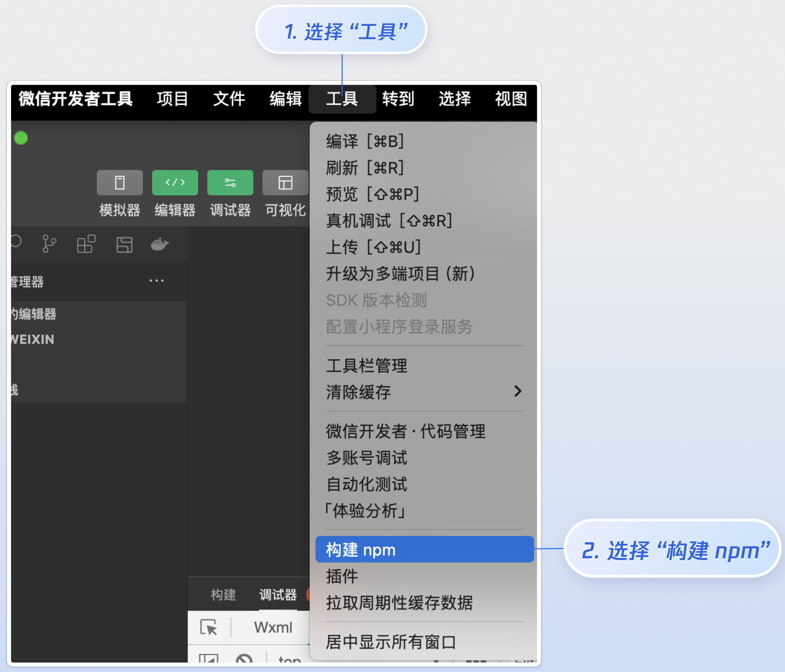Select the 编辑器 section row in explorer
This screenshot has width=785, height=672.
[99, 314]
